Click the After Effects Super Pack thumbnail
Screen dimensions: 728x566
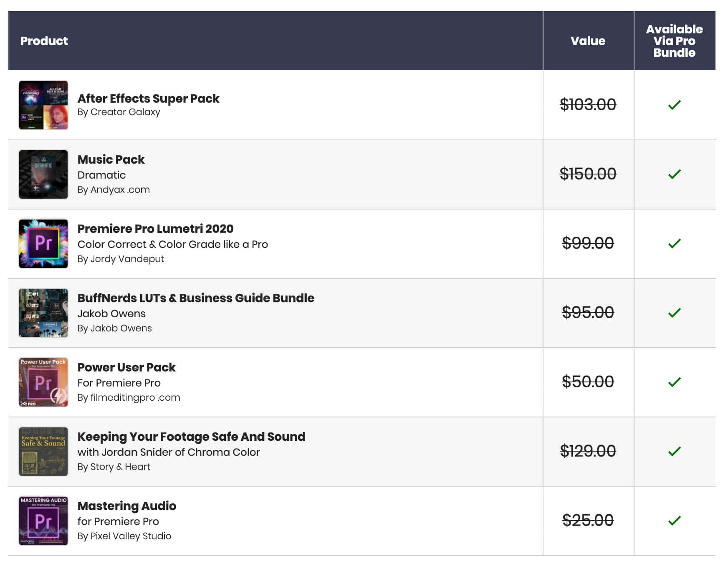click(x=43, y=105)
